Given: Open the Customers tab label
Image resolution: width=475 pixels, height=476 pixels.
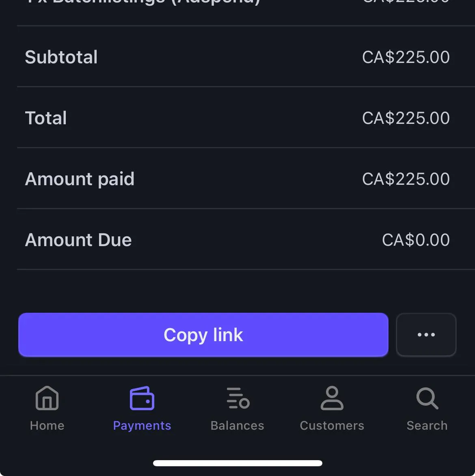Looking at the screenshot, I should pos(332,425).
